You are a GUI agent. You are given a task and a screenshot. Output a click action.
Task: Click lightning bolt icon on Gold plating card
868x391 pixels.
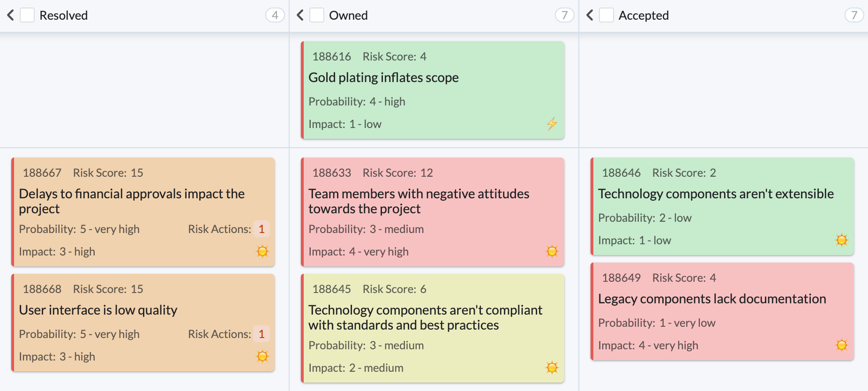pyautogui.click(x=552, y=124)
